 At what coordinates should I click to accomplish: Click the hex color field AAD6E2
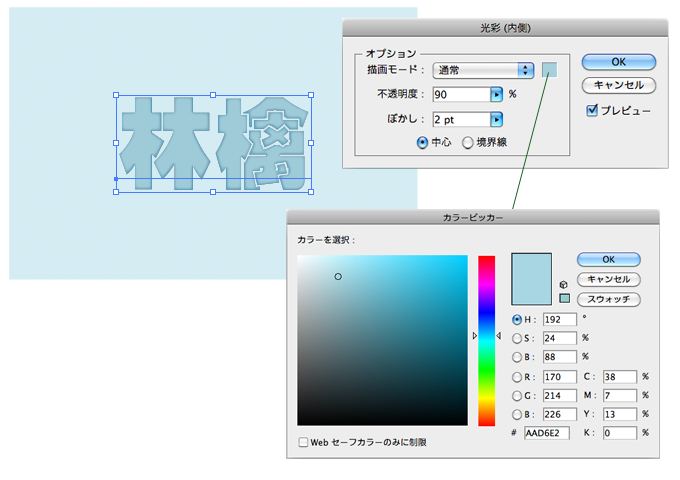pos(547,433)
